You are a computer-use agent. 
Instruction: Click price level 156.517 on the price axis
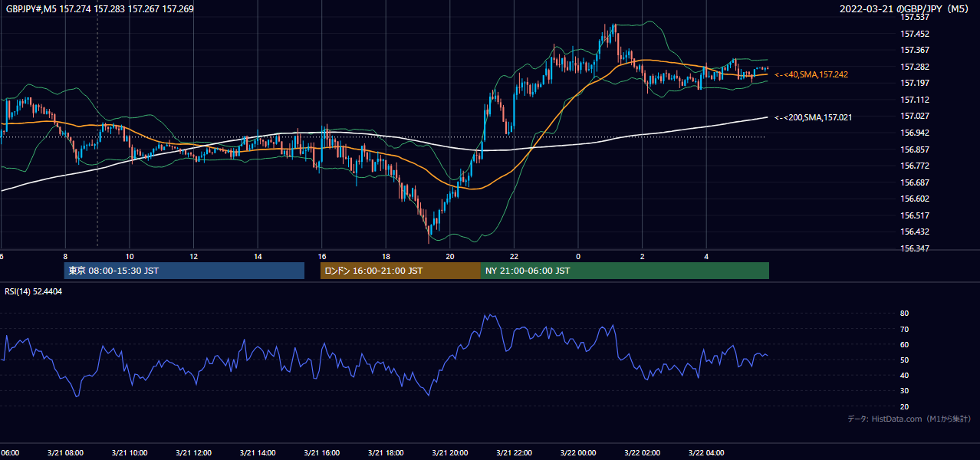point(915,215)
